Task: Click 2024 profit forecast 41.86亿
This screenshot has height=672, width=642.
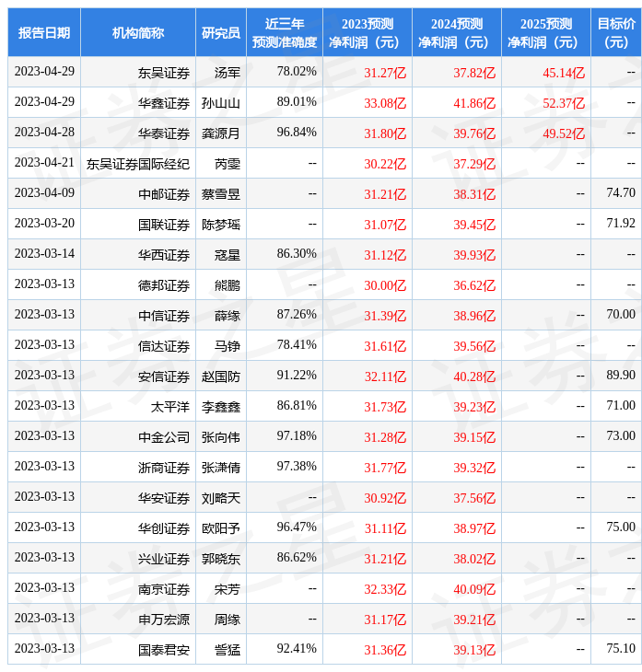Action: click(x=474, y=103)
